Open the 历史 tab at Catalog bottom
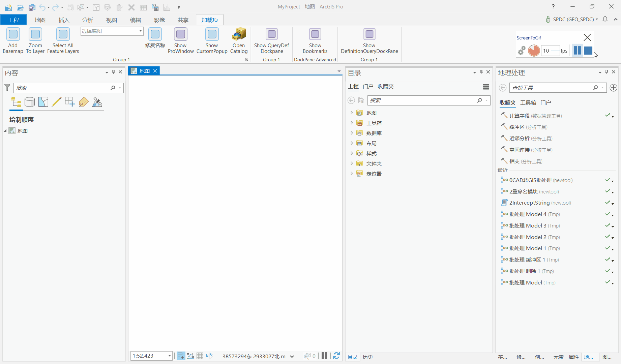 point(368,357)
